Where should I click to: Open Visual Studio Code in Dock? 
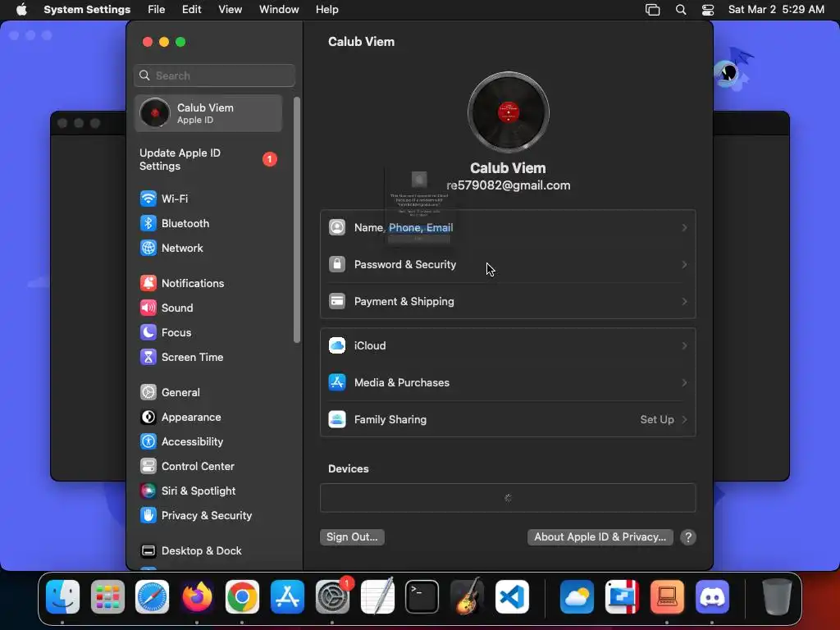512,597
